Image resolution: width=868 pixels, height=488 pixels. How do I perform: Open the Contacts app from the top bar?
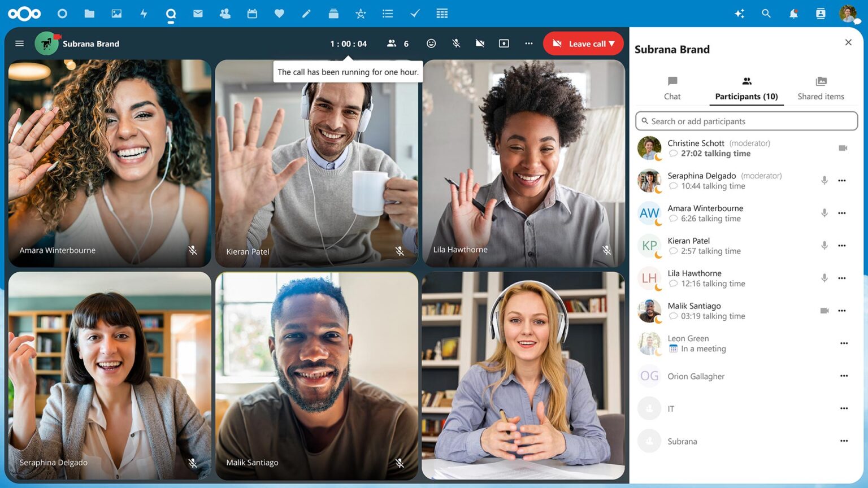click(x=225, y=14)
